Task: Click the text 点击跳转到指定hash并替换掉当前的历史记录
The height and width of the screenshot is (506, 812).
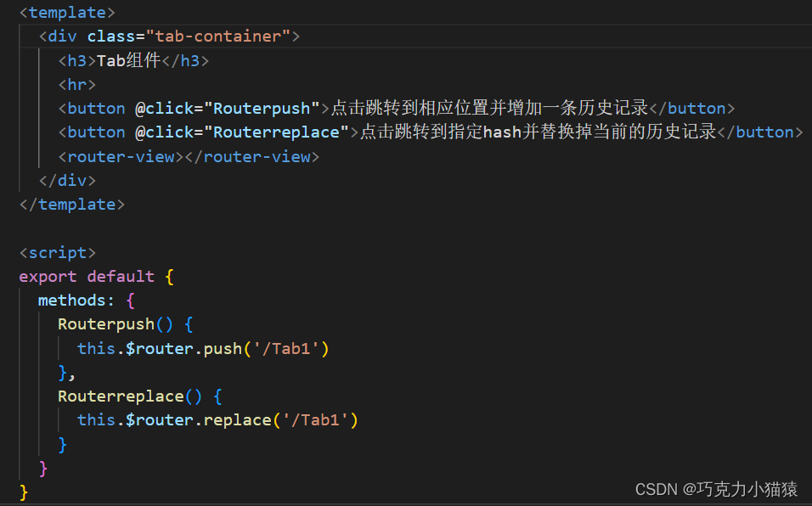Action: 539,132
